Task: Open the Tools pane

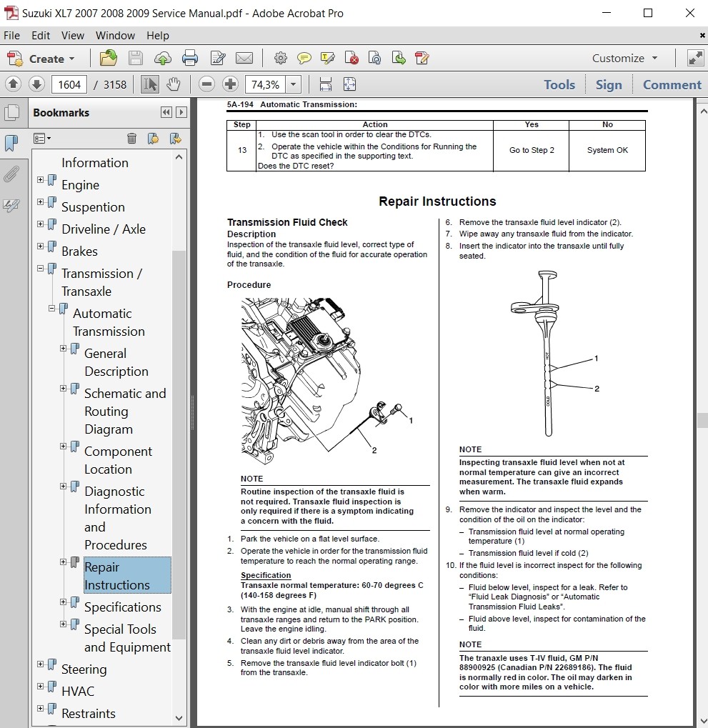Action: 559,85
